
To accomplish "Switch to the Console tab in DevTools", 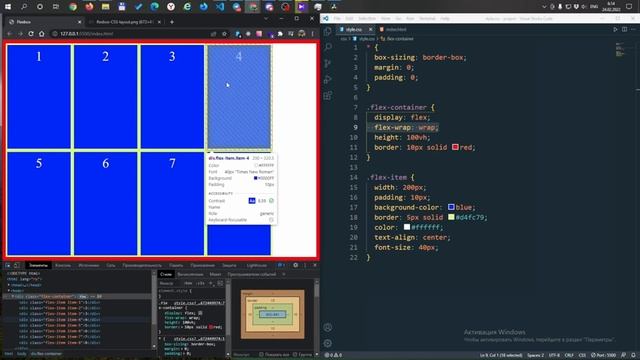I will (x=63, y=265).
